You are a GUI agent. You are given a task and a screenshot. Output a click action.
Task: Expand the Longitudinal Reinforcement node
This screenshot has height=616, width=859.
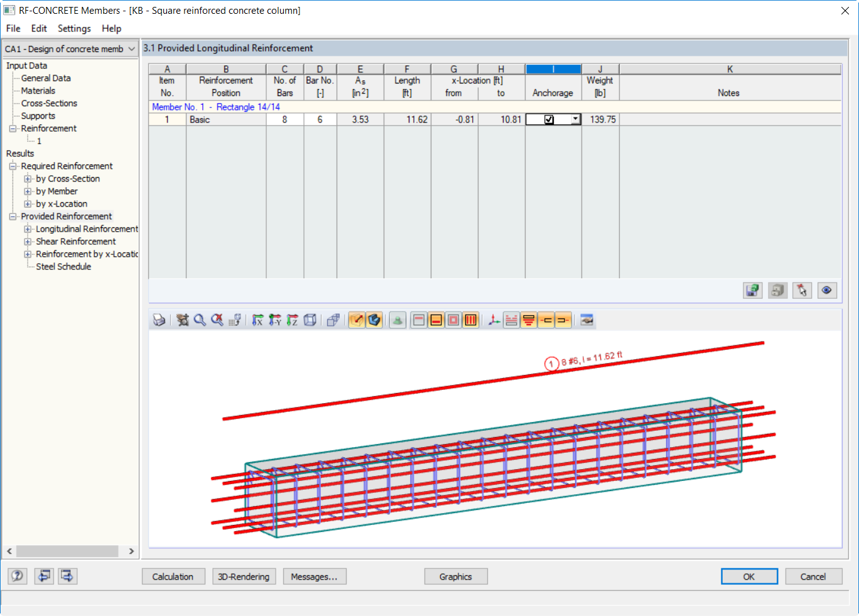28,229
